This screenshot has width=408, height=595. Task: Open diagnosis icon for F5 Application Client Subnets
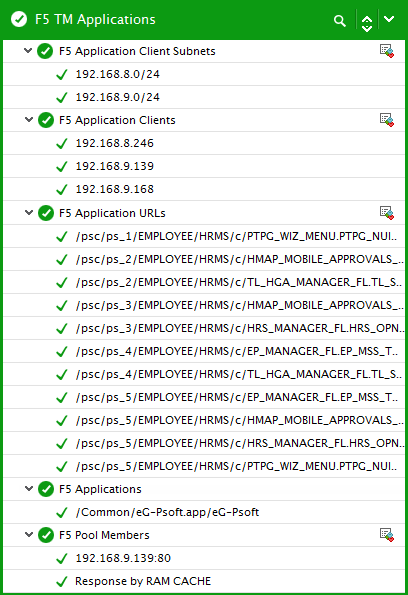387,51
